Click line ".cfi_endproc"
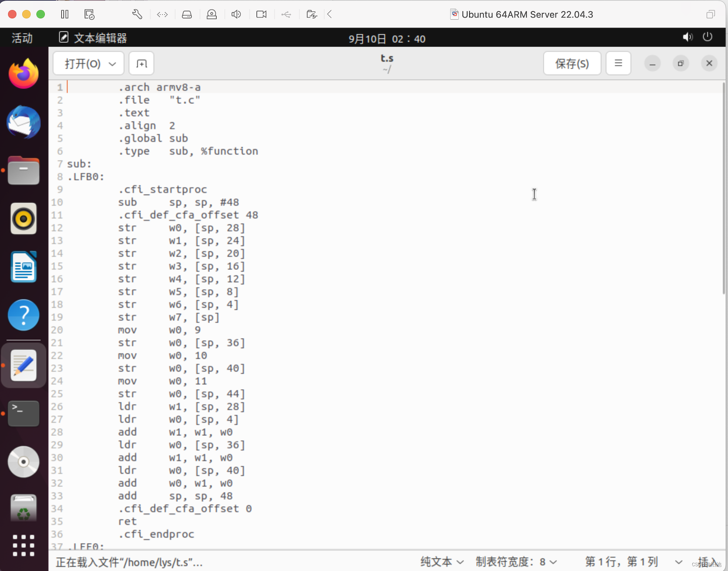This screenshot has height=571, width=728. [x=156, y=534]
